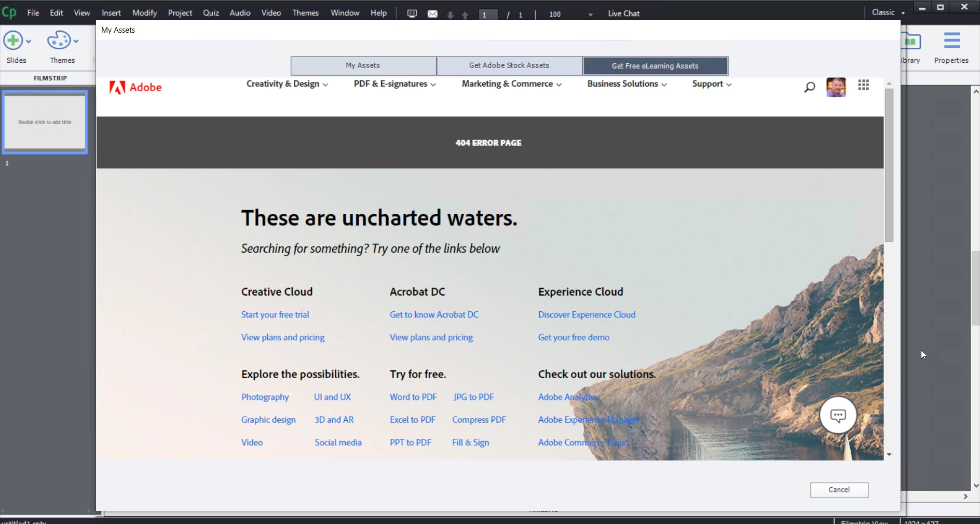
Task: Open the Adobe apps grid icon
Action: pyautogui.click(x=863, y=85)
